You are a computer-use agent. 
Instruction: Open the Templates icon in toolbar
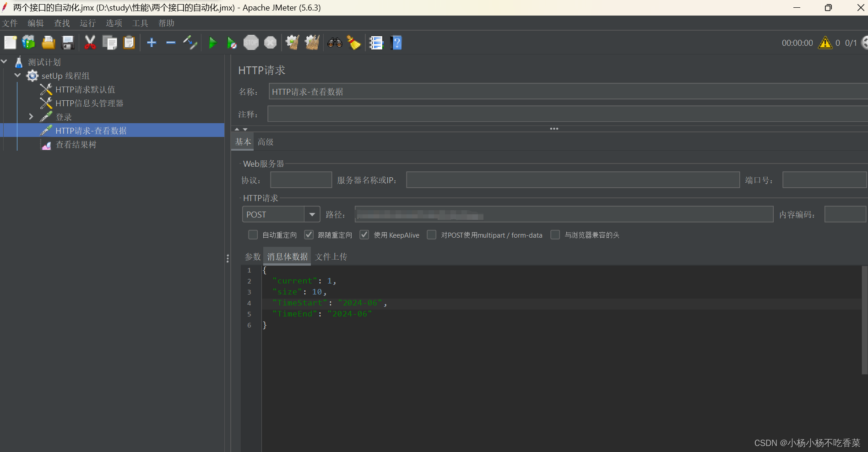[x=29, y=43]
